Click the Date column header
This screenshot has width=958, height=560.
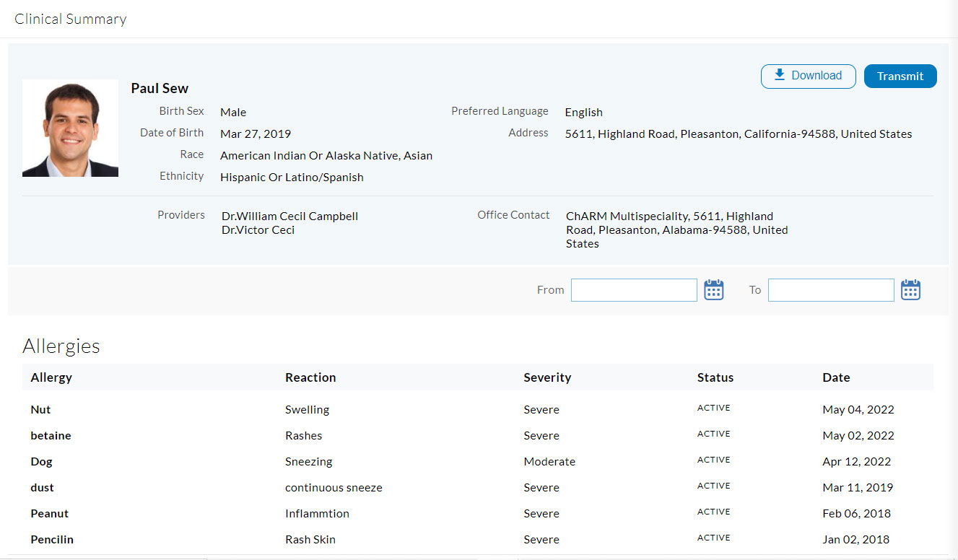[835, 377]
